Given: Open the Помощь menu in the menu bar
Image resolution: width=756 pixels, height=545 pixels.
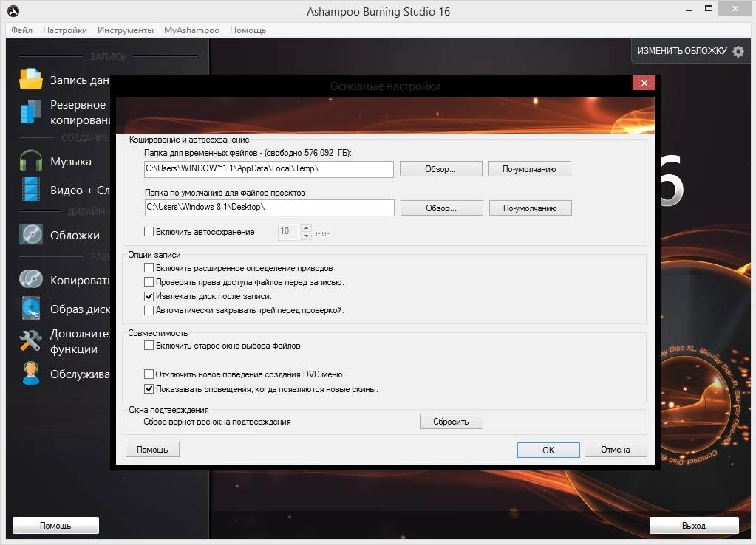Looking at the screenshot, I should click(x=248, y=30).
